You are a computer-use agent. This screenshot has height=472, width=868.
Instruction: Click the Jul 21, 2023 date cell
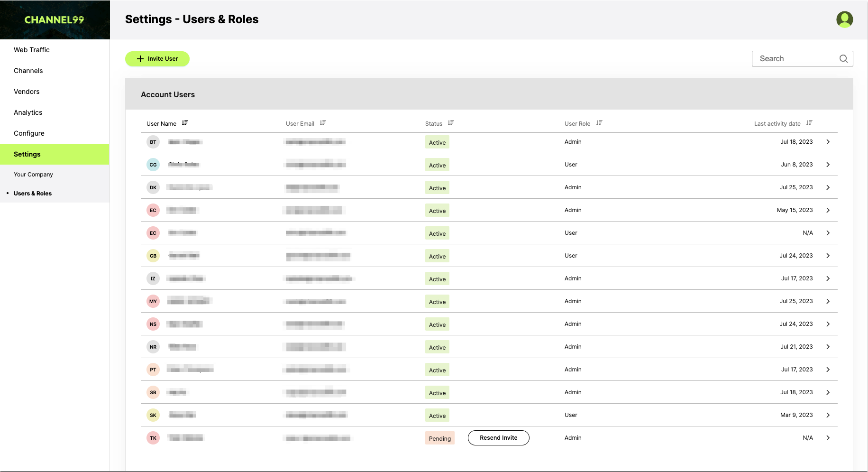[x=797, y=347]
